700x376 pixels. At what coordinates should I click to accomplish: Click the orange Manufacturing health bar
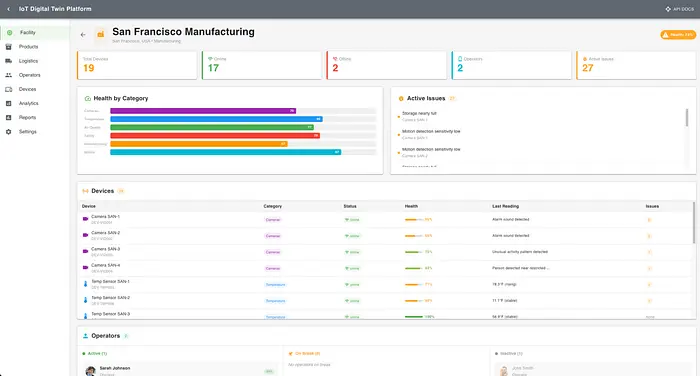tap(199, 144)
